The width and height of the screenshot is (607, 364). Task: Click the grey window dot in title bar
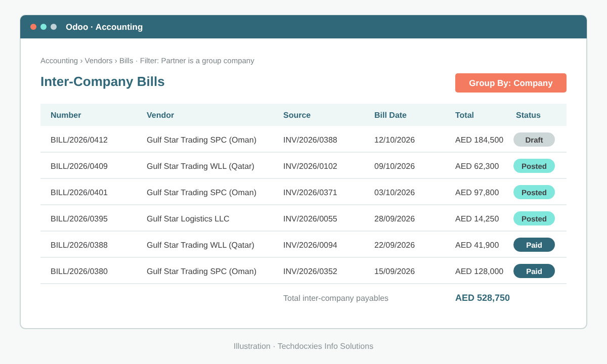tap(54, 27)
